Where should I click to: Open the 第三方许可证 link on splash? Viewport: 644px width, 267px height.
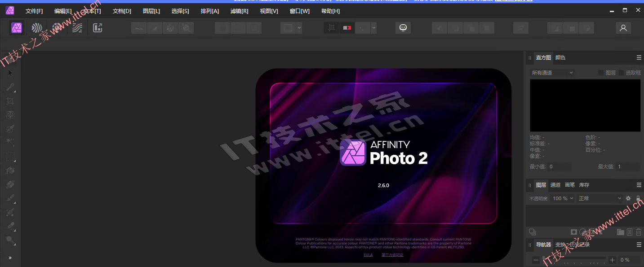click(392, 255)
